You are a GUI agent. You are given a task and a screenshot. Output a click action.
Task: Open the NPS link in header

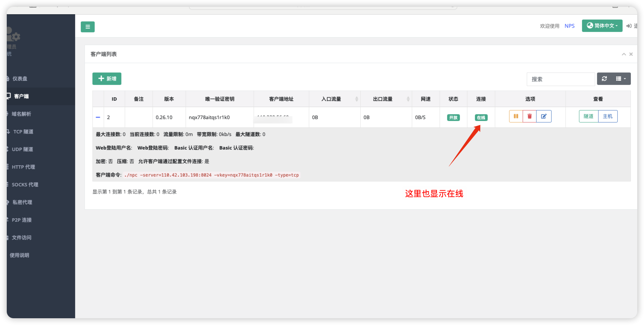click(x=569, y=26)
